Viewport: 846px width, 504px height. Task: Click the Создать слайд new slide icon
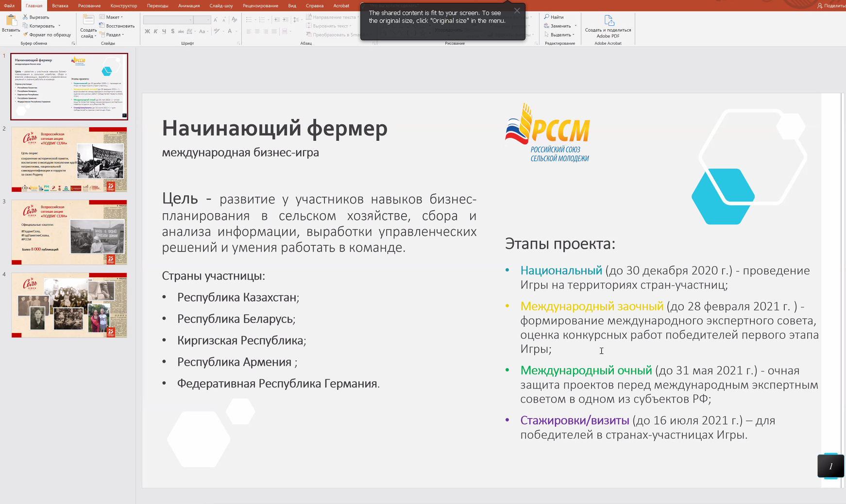[88, 20]
